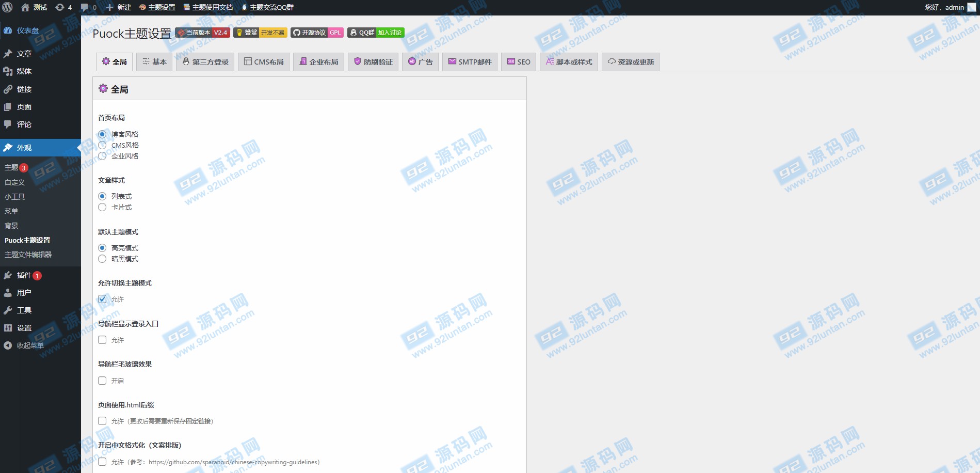
Task: Open 主题使用文档 in the admin bar
Action: (x=208, y=7)
